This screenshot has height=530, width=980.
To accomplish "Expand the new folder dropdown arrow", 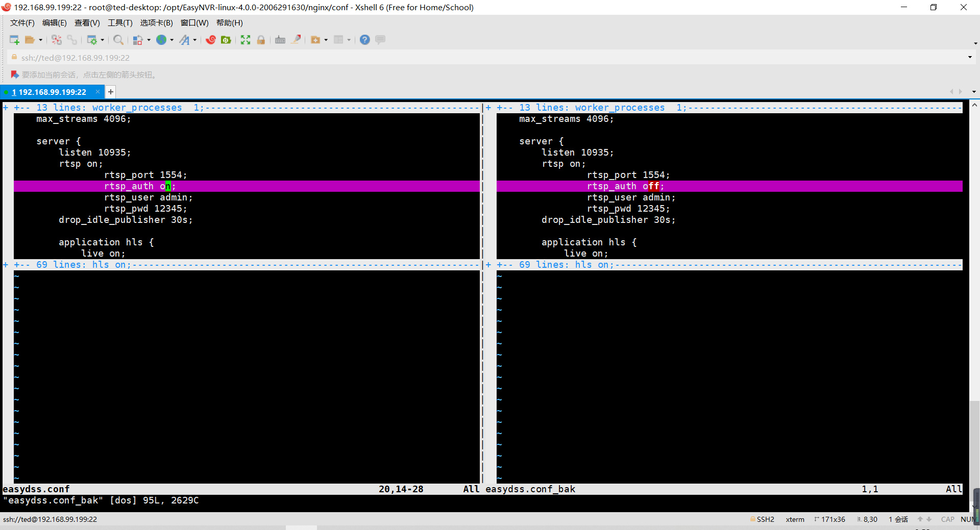I will pyautogui.click(x=326, y=40).
